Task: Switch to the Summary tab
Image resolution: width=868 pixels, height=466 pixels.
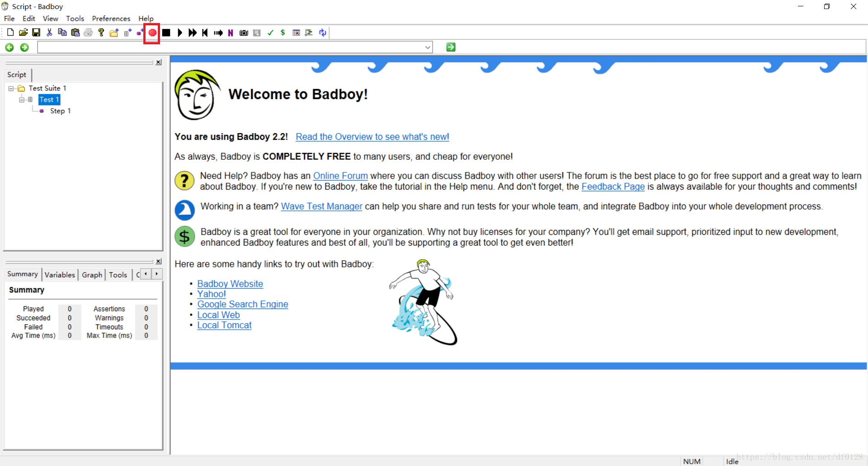Action: coord(23,274)
